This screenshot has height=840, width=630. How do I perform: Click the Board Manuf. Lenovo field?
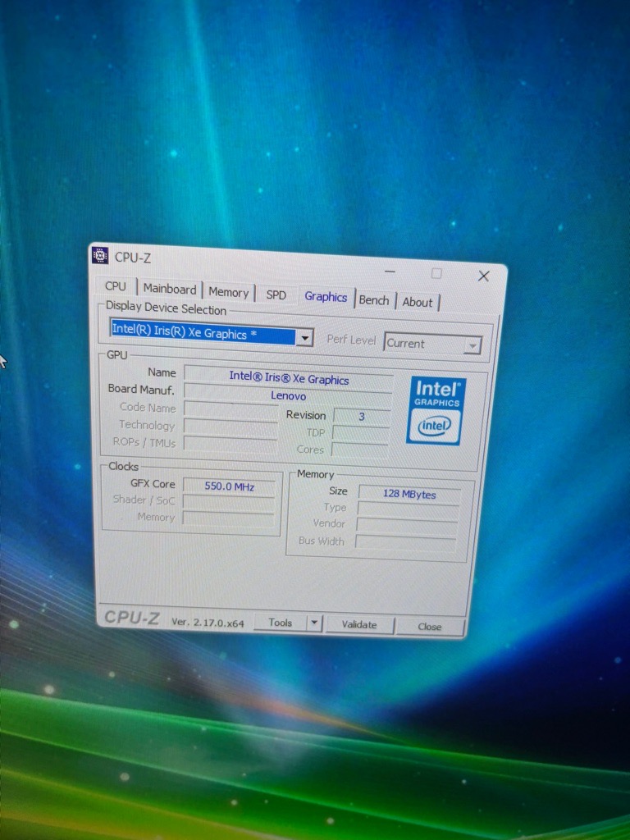[288, 395]
